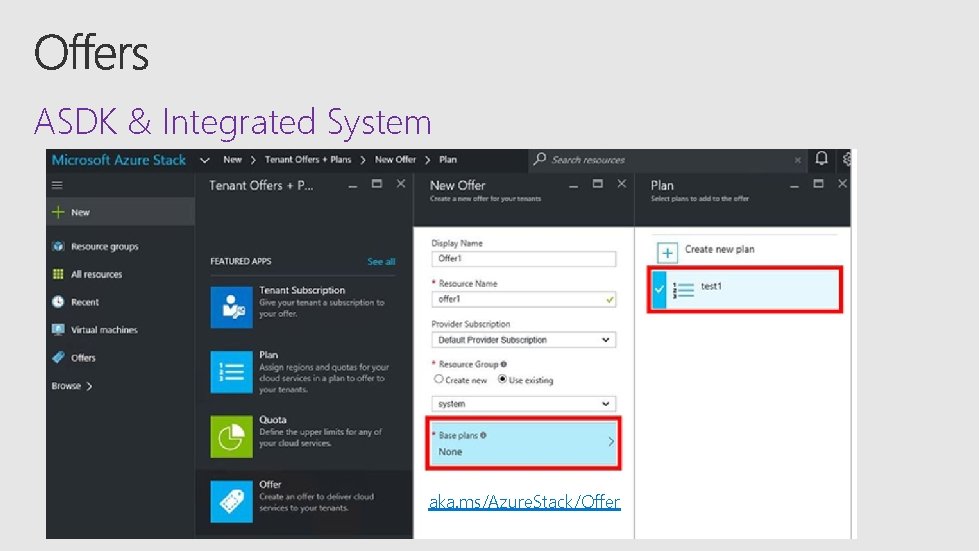The image size is (979, 551).
Task: Click the Base plans info icon
Action: tap(483, 435)
